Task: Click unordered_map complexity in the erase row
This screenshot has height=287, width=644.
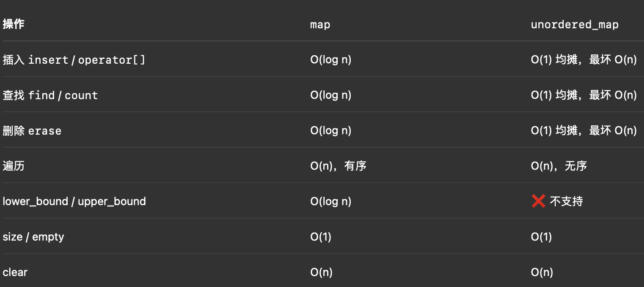Action: (584, 131)
